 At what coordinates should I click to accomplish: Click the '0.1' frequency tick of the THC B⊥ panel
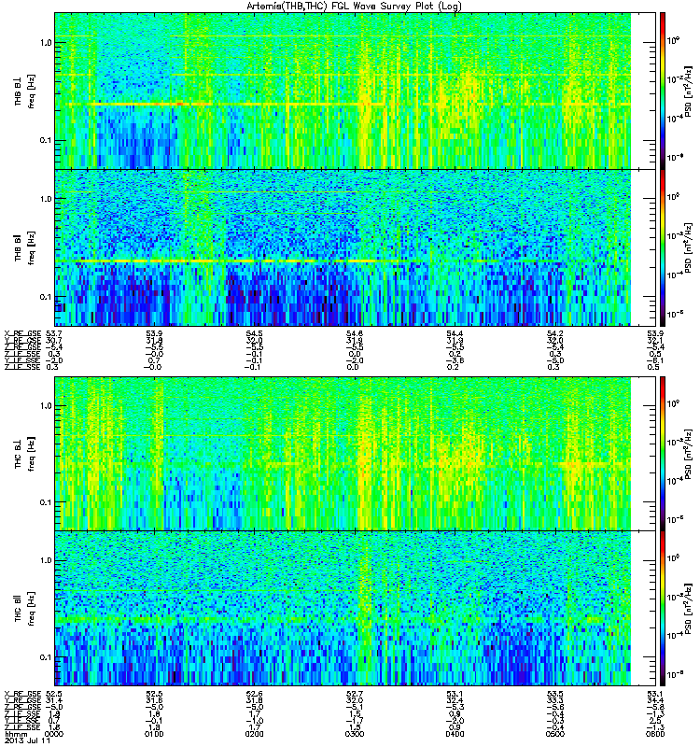pyautogui.click(x=46, y=502)
